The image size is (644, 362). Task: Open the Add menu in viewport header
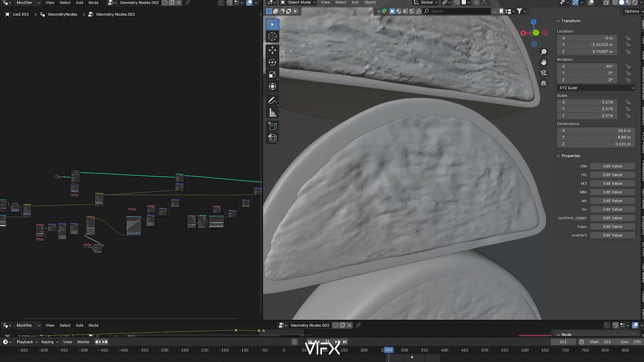(355, 2)
